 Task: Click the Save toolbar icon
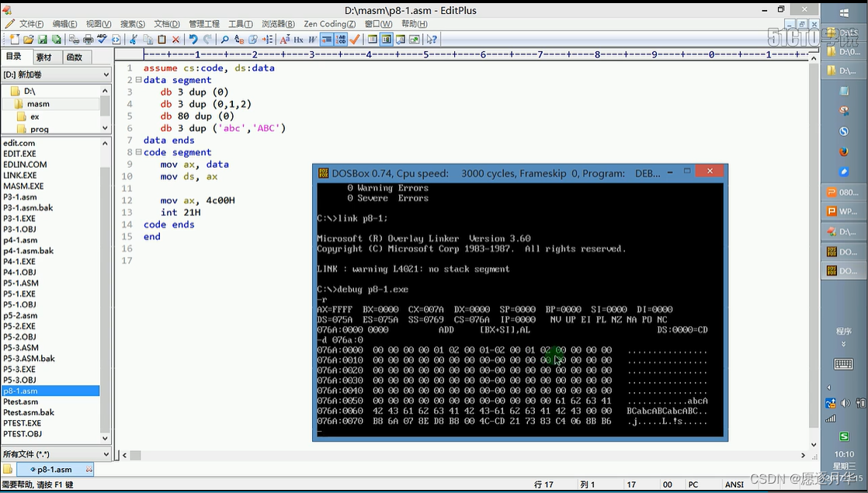[x=42, y=40]
